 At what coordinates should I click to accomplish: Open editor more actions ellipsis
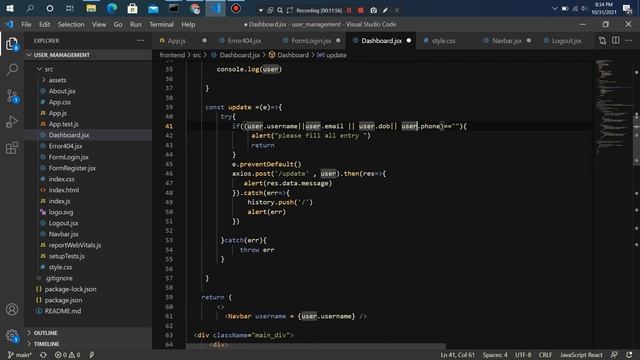pos(629,40)
